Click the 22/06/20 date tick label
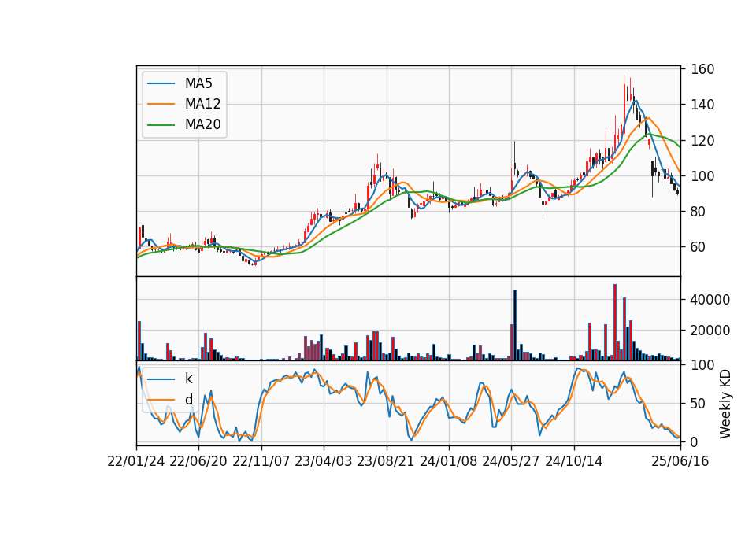Viewport: 756px width, 543px height. pos(198,461)
